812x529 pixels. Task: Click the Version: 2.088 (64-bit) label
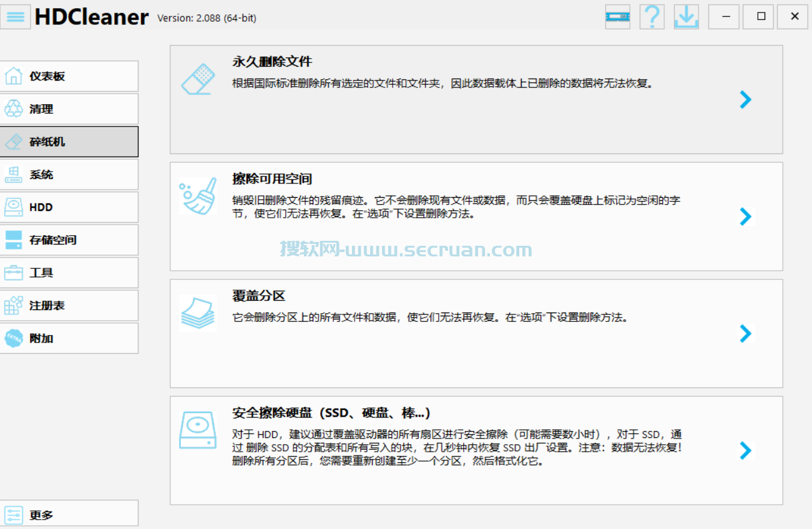coord(207,18)
